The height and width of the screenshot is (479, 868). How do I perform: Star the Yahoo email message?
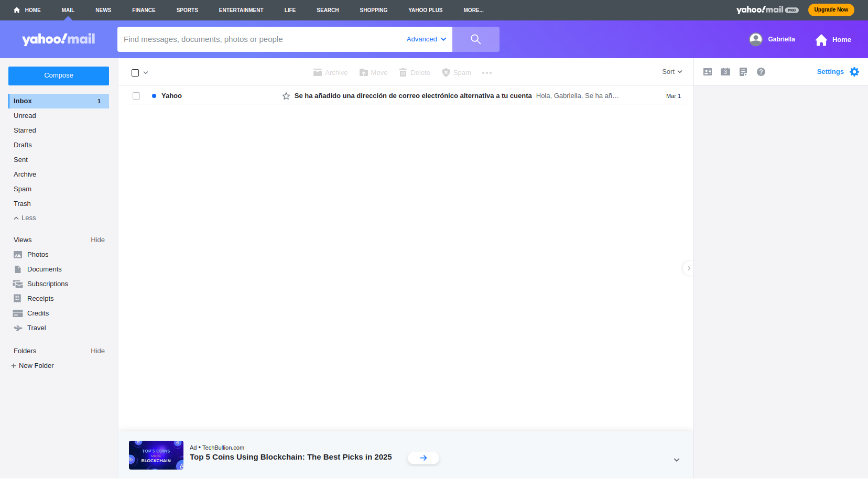[x=286, y=96]
